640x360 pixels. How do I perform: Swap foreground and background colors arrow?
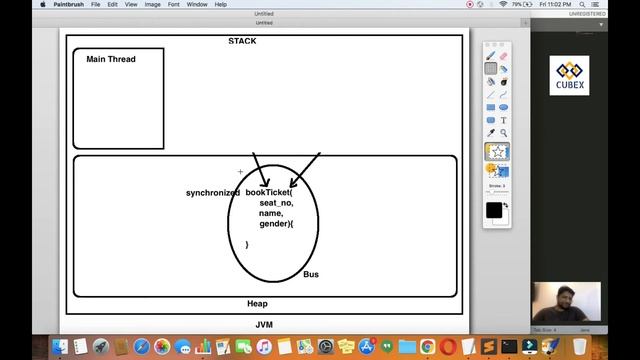pos(506,205)
